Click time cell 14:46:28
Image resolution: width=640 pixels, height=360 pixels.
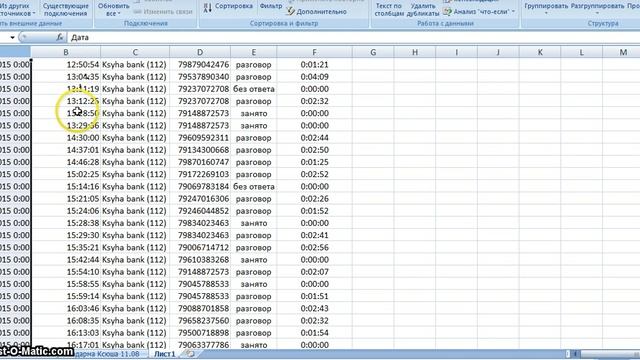66,162
